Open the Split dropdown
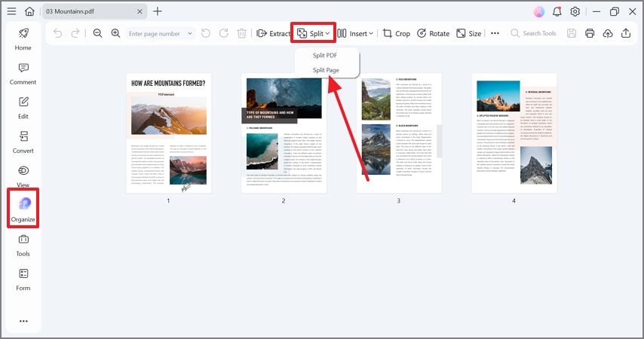 point(314,33)
